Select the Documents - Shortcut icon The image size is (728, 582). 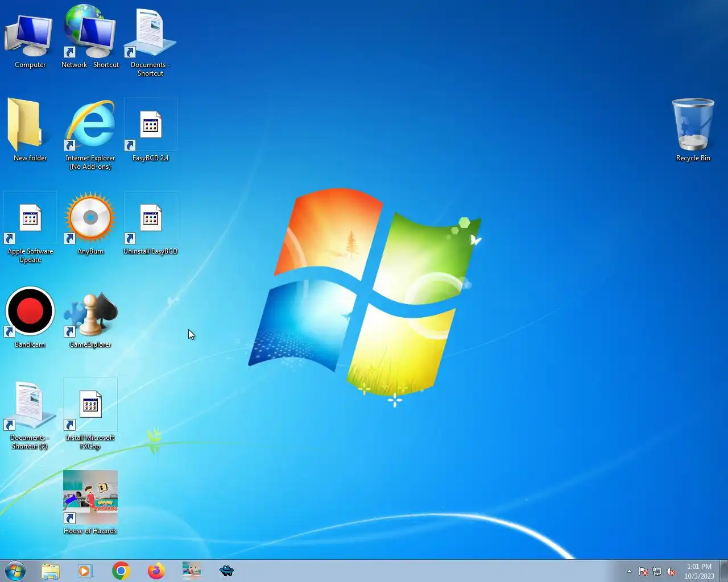pos(151,41)
